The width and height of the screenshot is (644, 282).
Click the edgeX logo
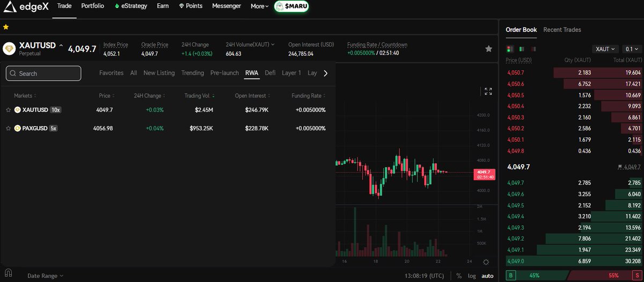pos(26,6)
